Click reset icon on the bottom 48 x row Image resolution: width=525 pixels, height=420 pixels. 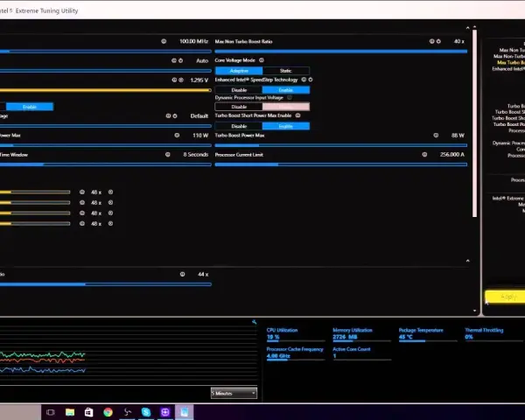[110, 223]
